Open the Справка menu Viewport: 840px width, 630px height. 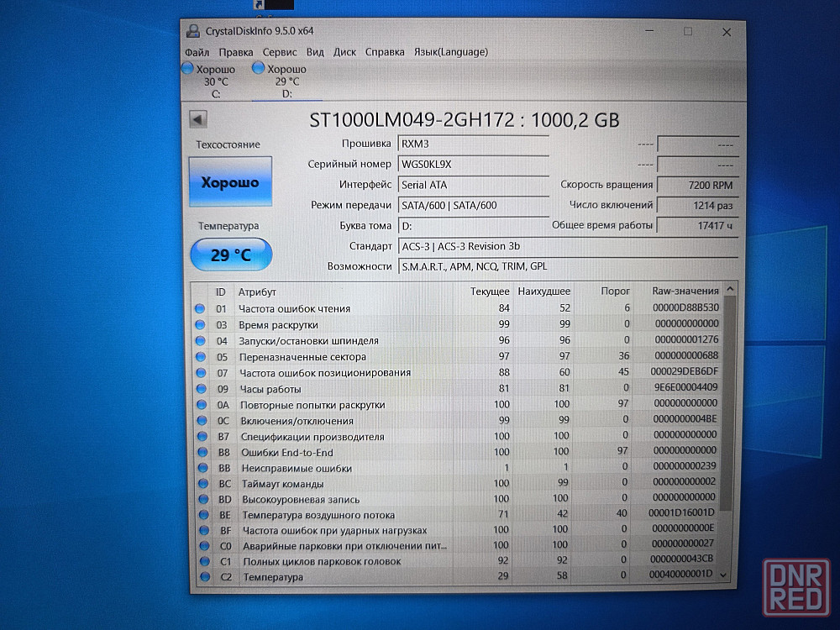385,52
